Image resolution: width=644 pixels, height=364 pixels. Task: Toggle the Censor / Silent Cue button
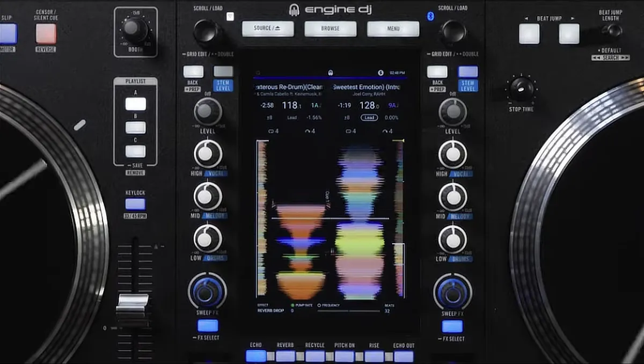point(46,33)
